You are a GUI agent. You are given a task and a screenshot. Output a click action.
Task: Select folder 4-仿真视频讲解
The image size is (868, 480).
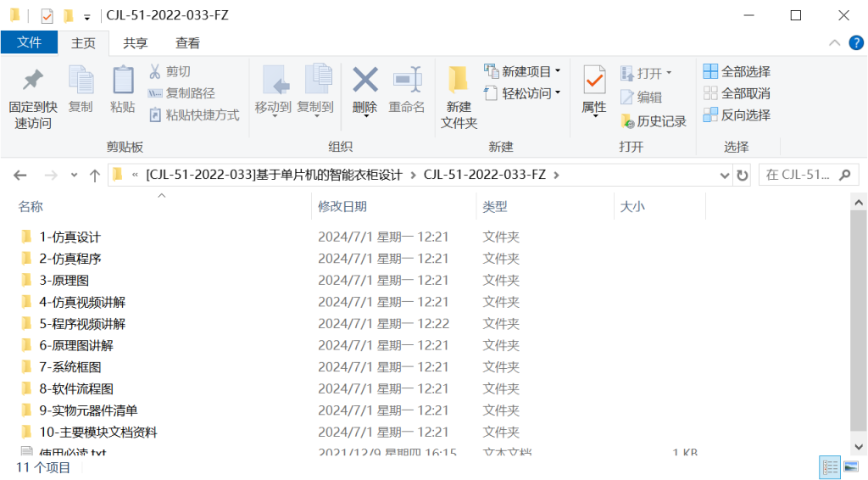click(82, 302)
